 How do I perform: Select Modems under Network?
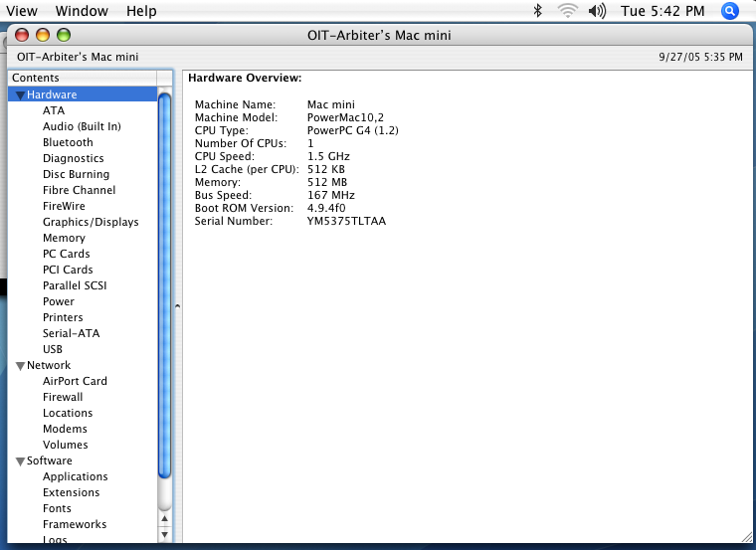[65, 429]
